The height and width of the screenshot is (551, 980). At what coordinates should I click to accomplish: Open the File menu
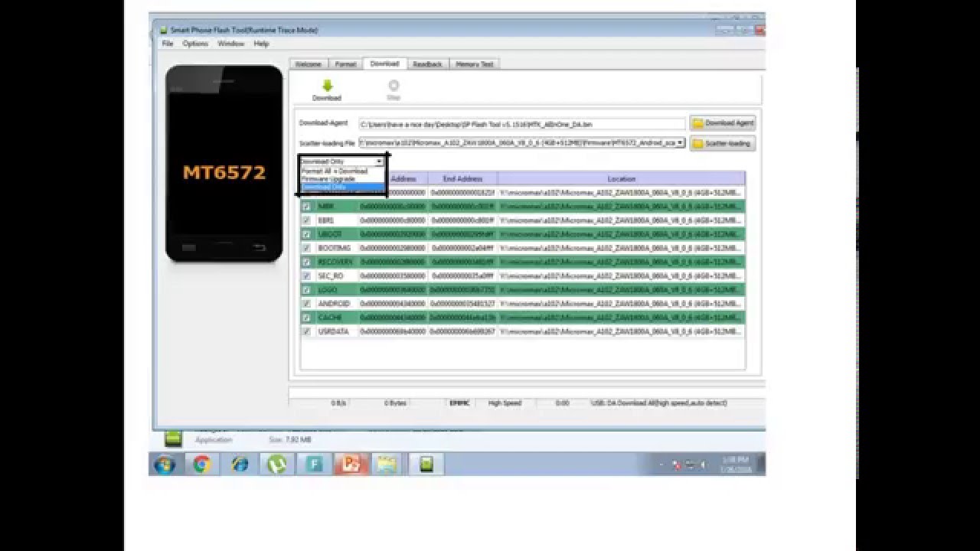tap(168, 44)
